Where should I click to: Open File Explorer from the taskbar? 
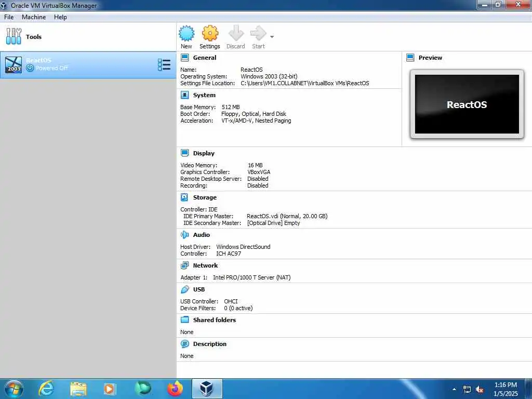(x=78, y=389)
